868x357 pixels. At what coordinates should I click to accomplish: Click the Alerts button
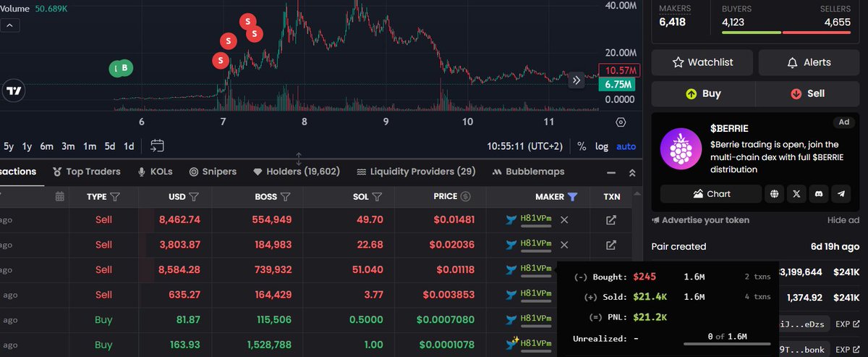pyautogui.click(x=809, y=62)
